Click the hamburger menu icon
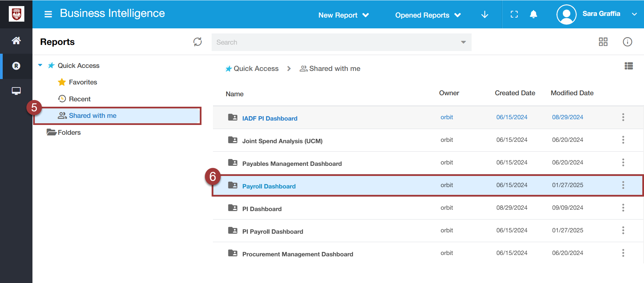Viewport: 644px width, 283px height. [48, 14]
